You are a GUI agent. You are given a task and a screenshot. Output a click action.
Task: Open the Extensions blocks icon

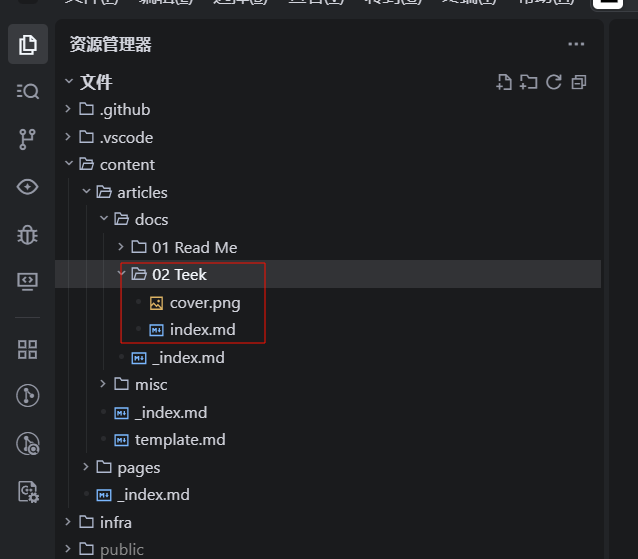pyautogui.click(x=28, y=349)
